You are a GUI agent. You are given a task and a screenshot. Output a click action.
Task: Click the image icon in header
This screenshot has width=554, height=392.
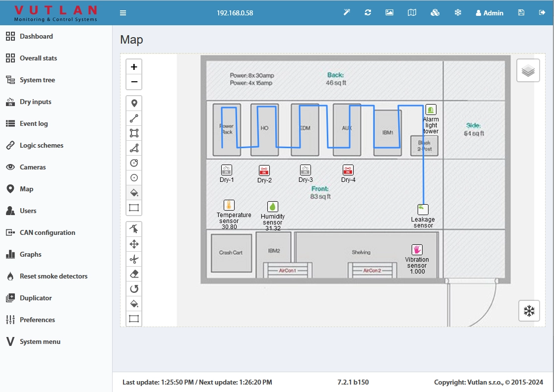point(389,13)
